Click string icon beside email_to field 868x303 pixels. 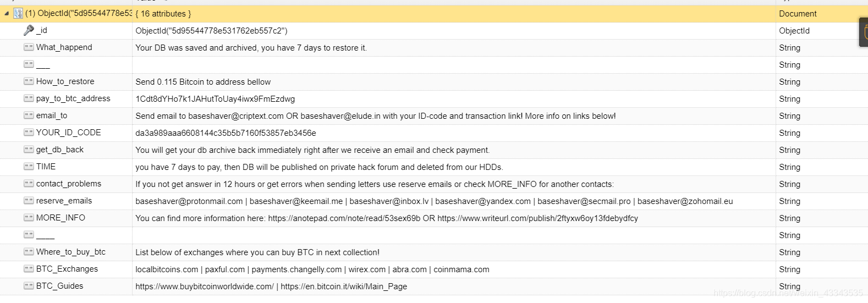click(29, 115)
